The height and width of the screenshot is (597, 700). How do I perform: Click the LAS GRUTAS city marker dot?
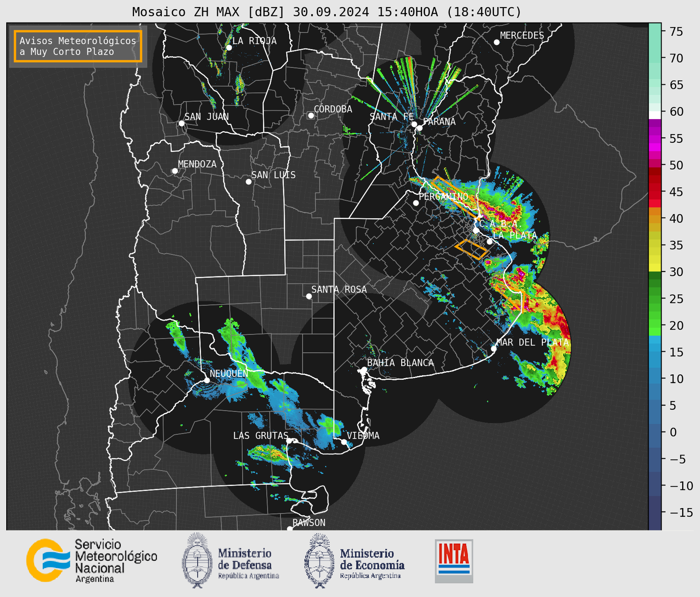click(289, 441)
